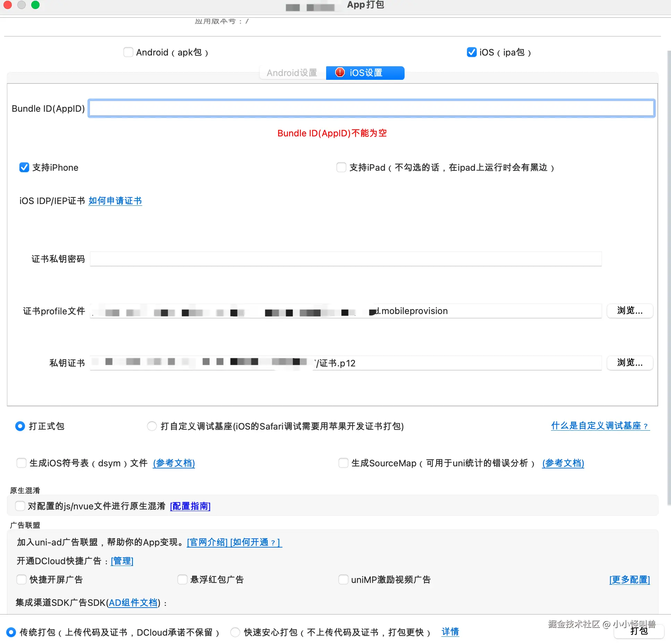Viewport: 671px width, 644px height.
Task: Switch to the Android设置 tab
Action: point(292,73)
